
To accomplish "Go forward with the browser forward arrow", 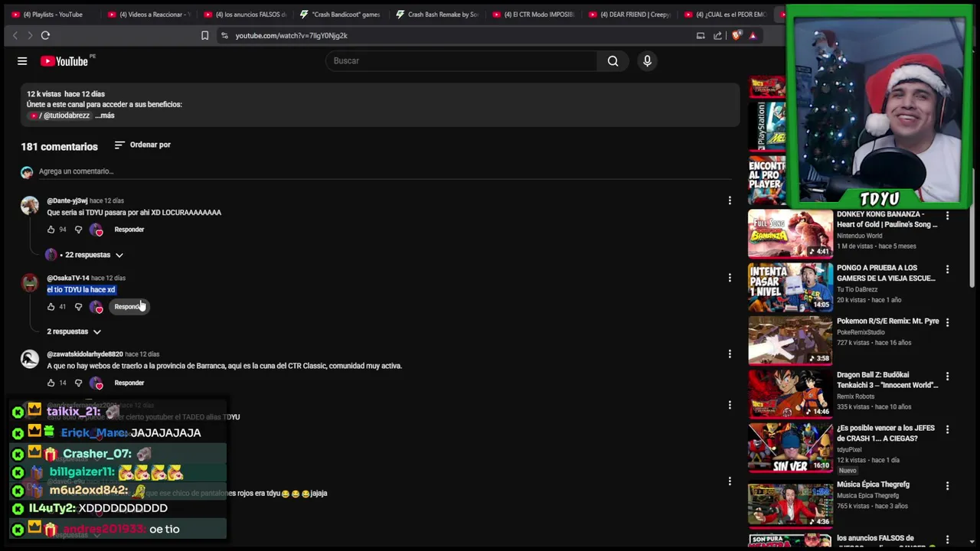I will pyautogui.click(x=30, y=35).
